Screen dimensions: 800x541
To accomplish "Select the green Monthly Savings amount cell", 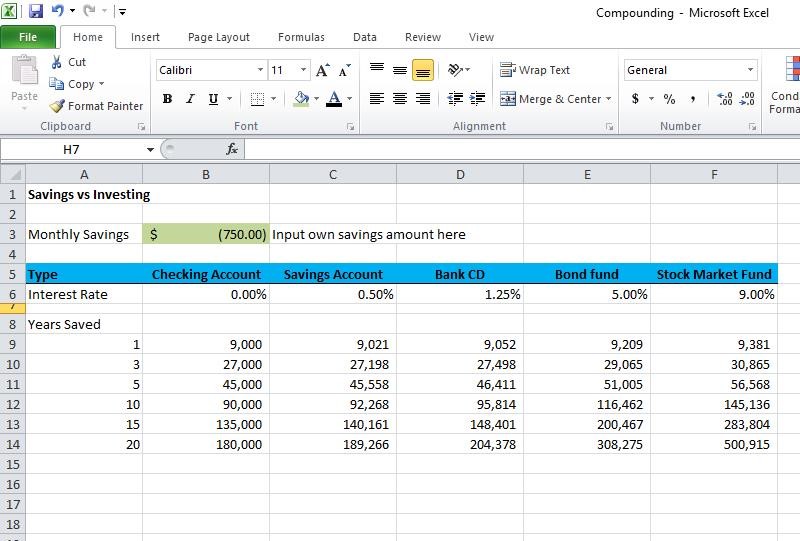I will [206, 234].
